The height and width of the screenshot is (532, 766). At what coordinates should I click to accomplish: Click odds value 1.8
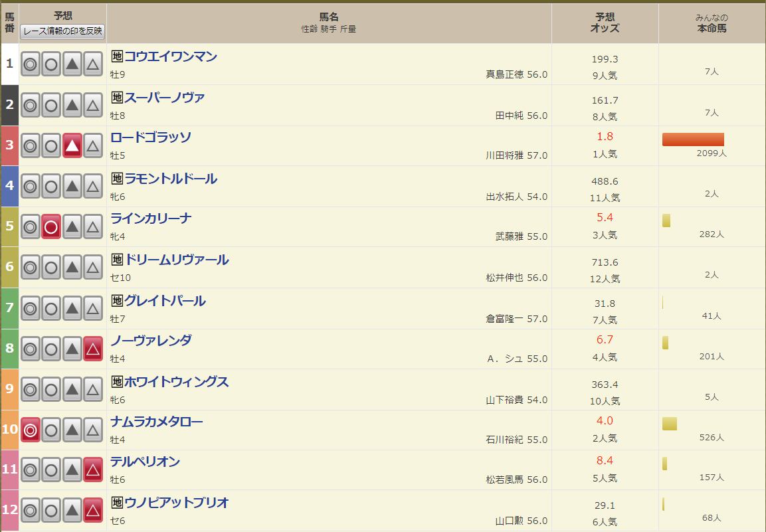coord(605,137)
